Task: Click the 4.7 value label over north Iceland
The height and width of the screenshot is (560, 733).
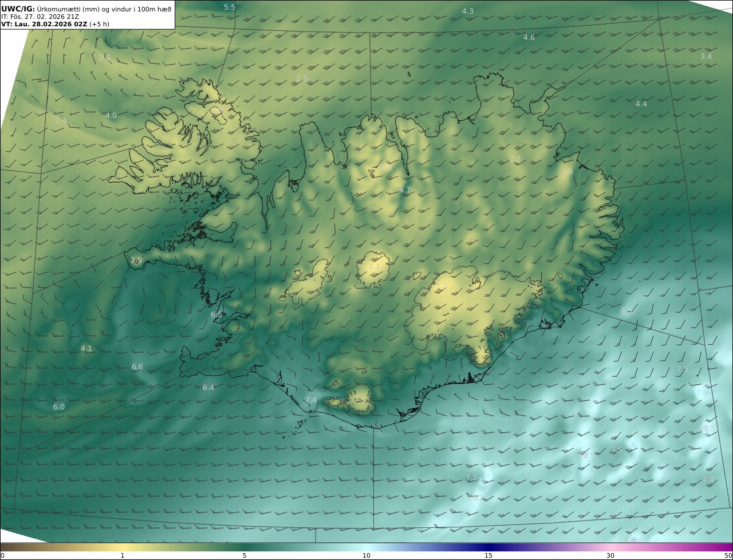Action: click(x=405, y=190)
